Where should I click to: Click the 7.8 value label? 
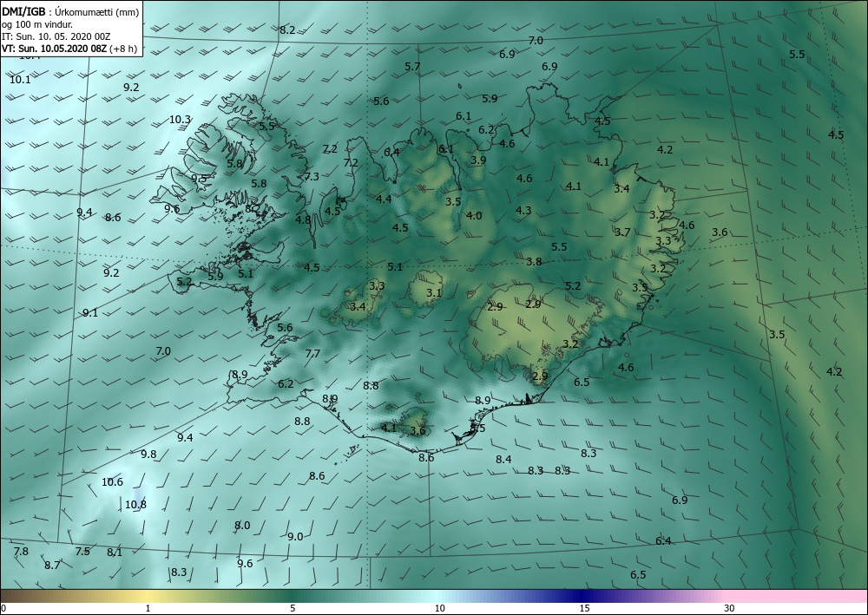pos(21,552)
